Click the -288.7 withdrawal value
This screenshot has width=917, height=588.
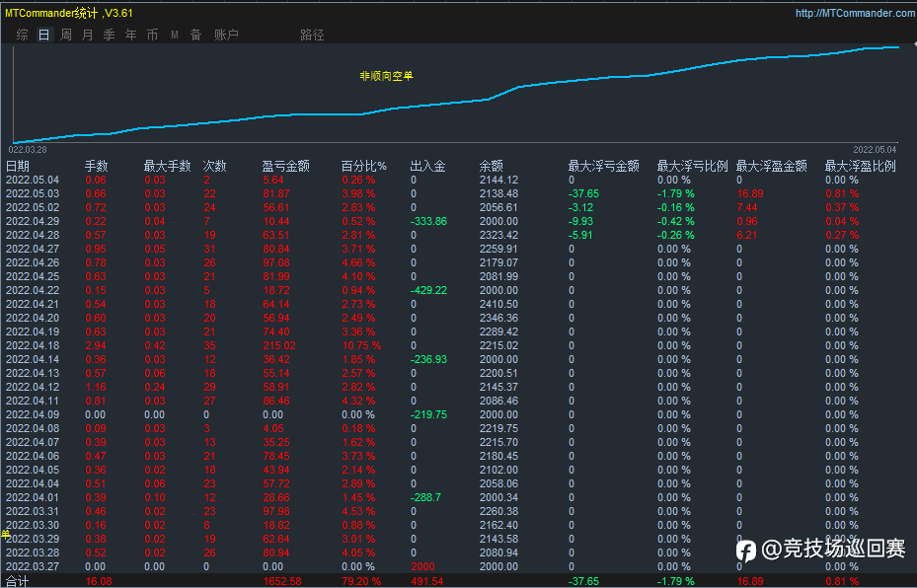[x=425, y=497]
